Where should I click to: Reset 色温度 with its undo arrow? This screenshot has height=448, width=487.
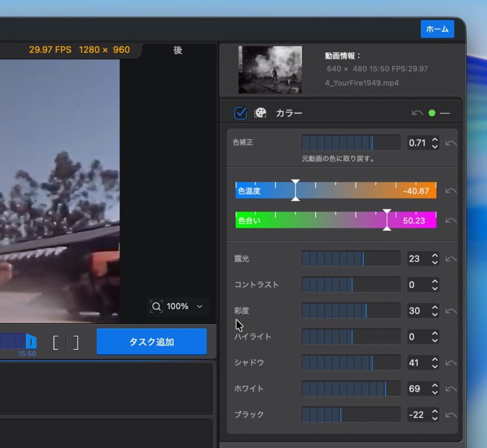click(451, 190)
